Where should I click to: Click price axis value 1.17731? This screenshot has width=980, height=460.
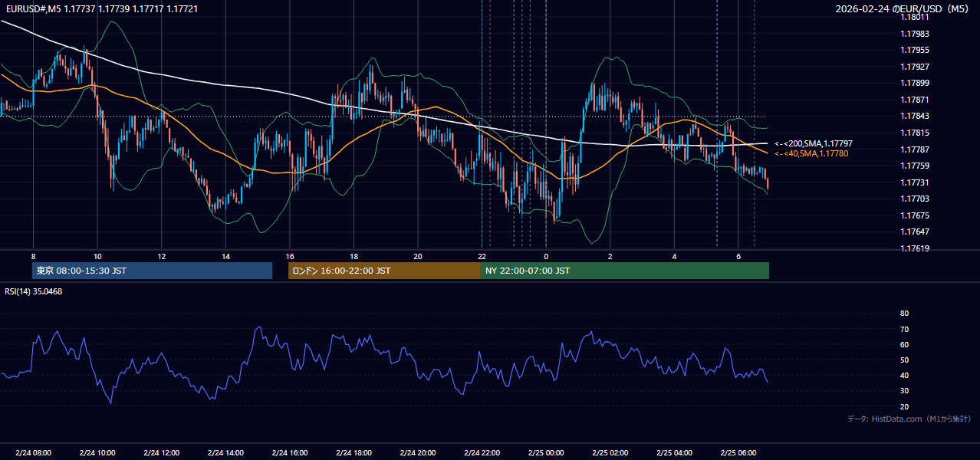(x=915, y=182)
